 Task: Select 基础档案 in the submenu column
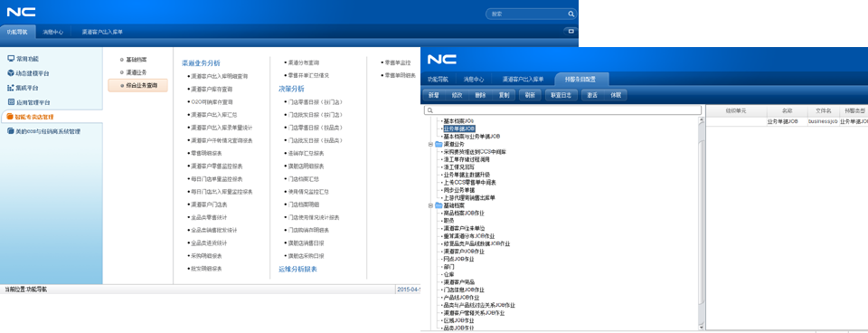[x=137, y=60]
